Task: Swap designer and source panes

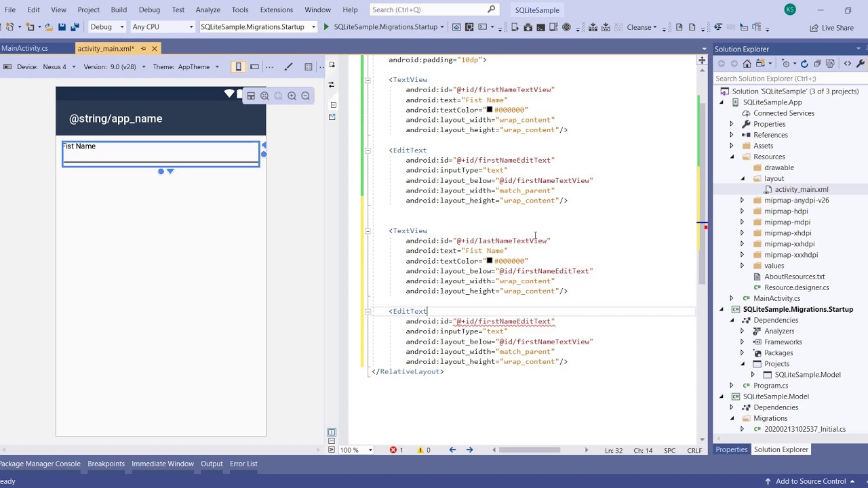Action: click(332, 85)
